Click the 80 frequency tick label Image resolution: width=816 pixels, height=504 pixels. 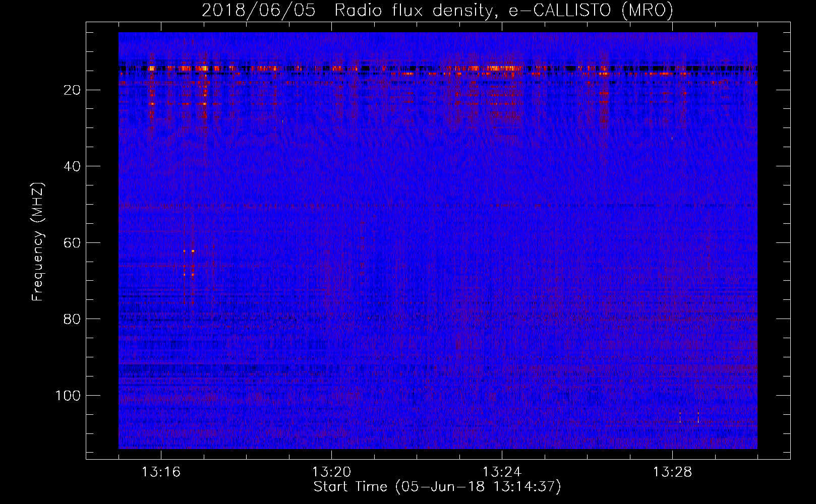pyautogui.click(x=72, y=319)
